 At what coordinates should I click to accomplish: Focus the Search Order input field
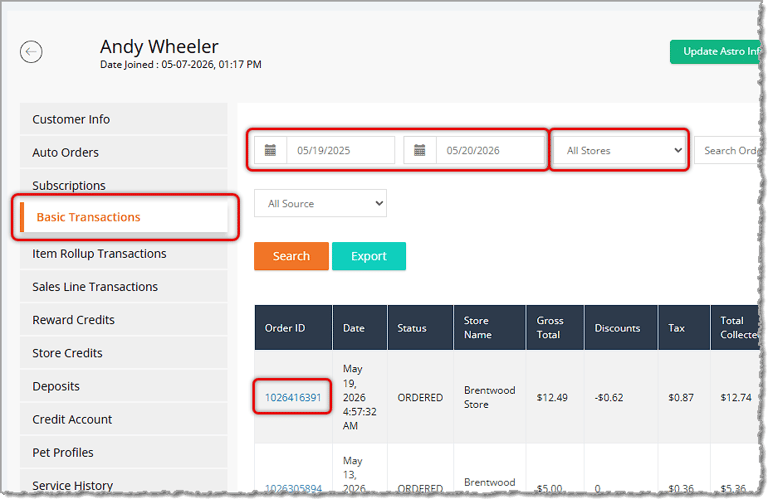(727, 150)
